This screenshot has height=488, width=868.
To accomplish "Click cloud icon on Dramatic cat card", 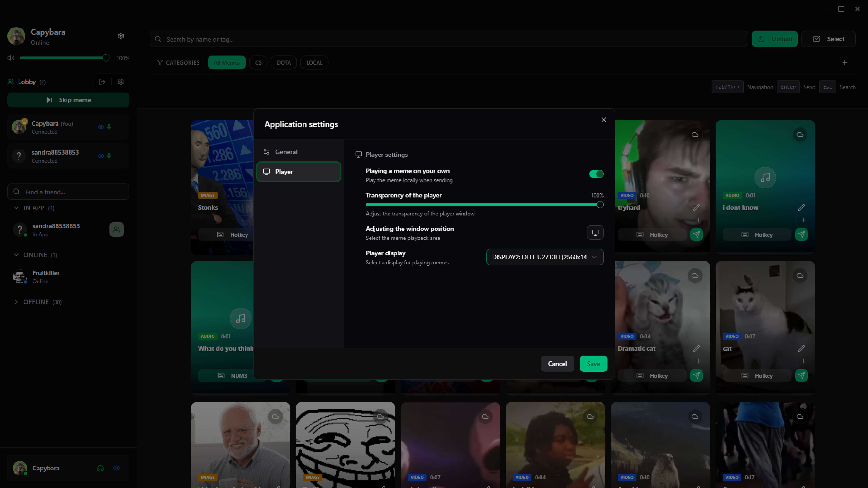I will click(695, 276).
